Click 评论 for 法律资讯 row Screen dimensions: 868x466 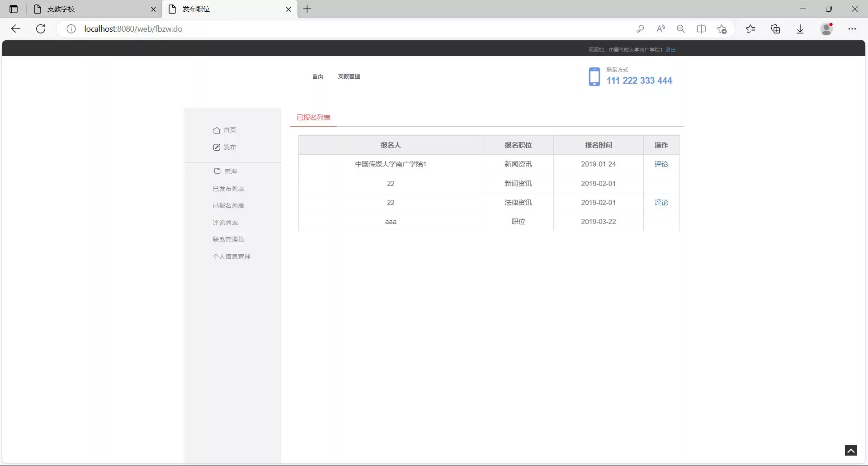coord(661,203)
